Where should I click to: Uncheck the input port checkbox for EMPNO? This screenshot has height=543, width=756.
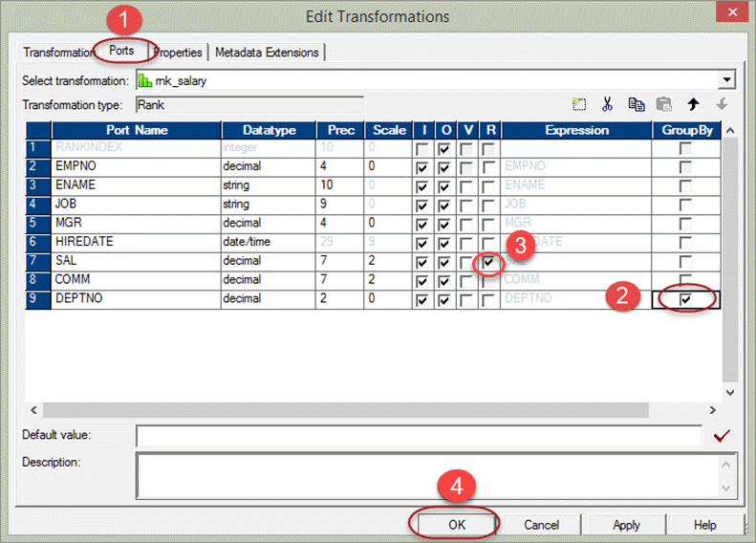click(x=421, y=168)
